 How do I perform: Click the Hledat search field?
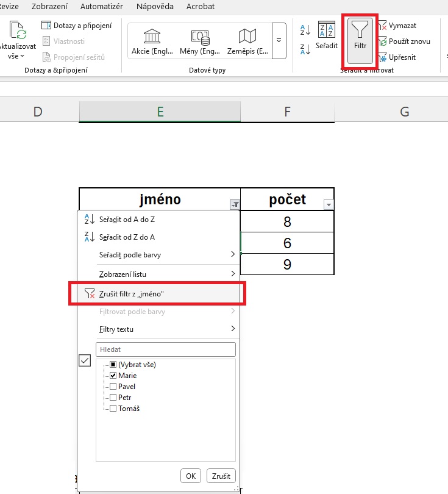point(165,349)
